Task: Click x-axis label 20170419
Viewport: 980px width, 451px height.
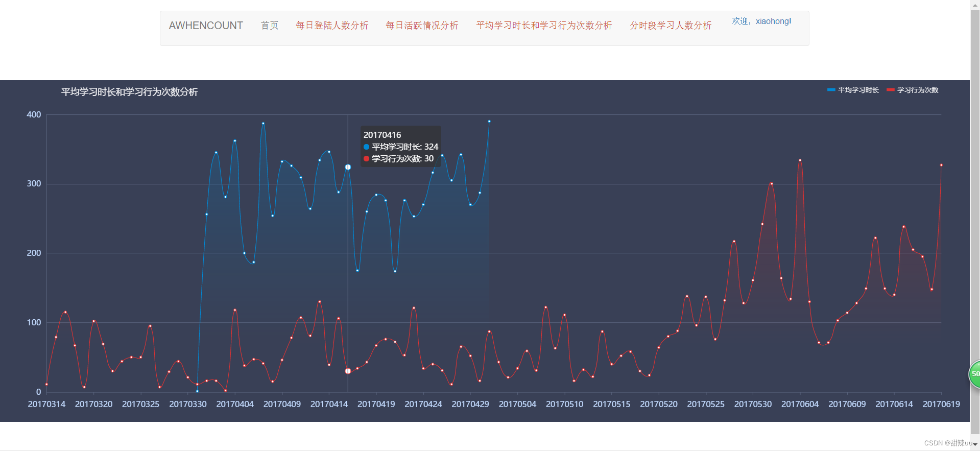Action: (376, 404)
